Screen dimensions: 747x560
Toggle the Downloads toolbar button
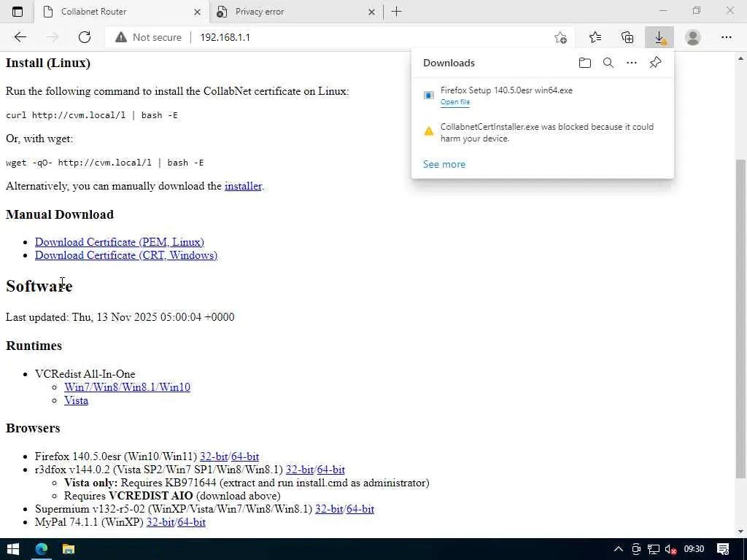[659, 37]
